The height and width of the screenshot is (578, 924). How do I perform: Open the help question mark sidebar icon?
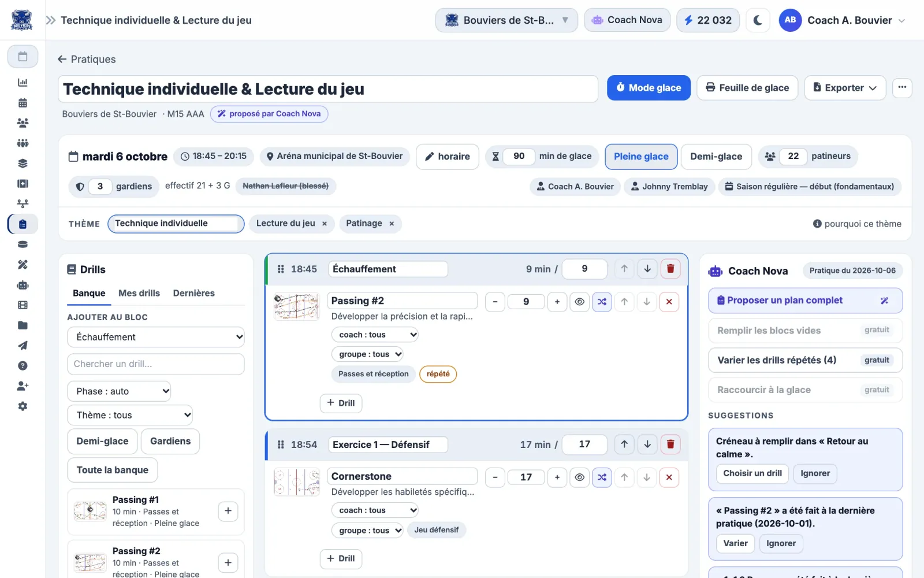tap(23, 366)
